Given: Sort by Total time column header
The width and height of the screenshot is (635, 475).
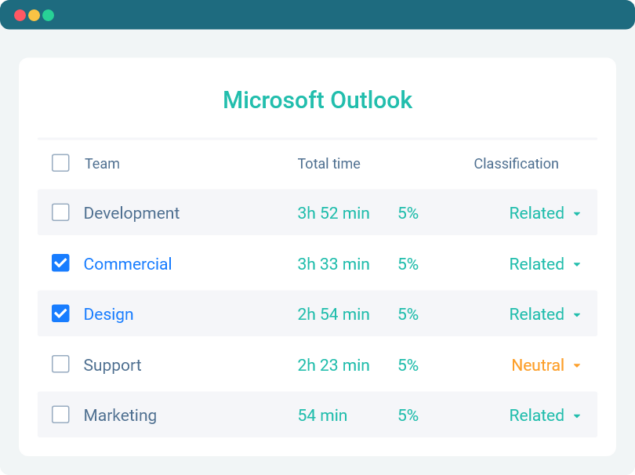Looking at the screenshot, I should 329,164.
